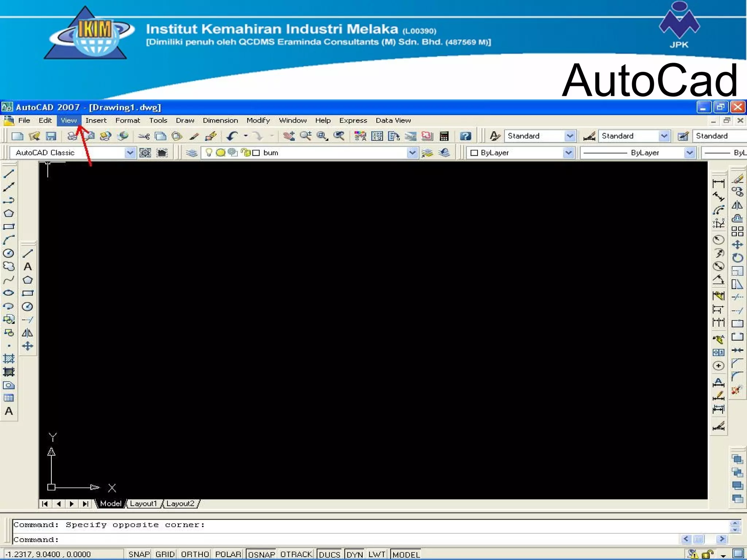Select the Rectangle draw tool
The image size is (747, 560).
pyautogui.click(x=9, y=226)
